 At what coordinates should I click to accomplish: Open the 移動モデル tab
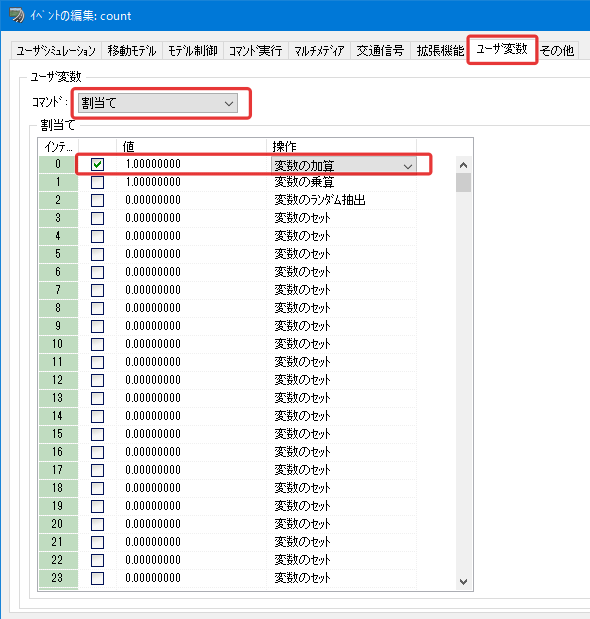point(132,51)
